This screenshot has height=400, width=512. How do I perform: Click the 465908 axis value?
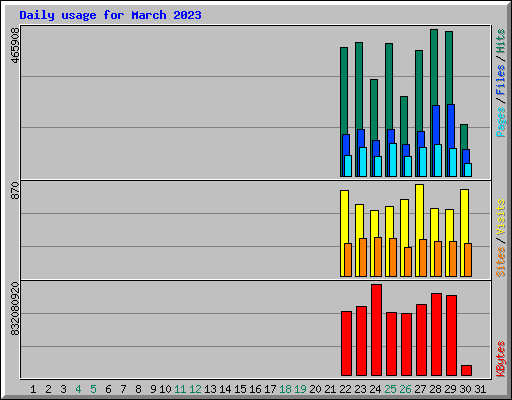(x=15, y=46)
